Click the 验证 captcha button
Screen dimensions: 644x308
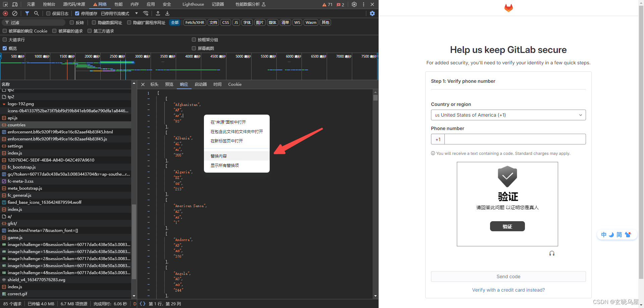[507, 226]
